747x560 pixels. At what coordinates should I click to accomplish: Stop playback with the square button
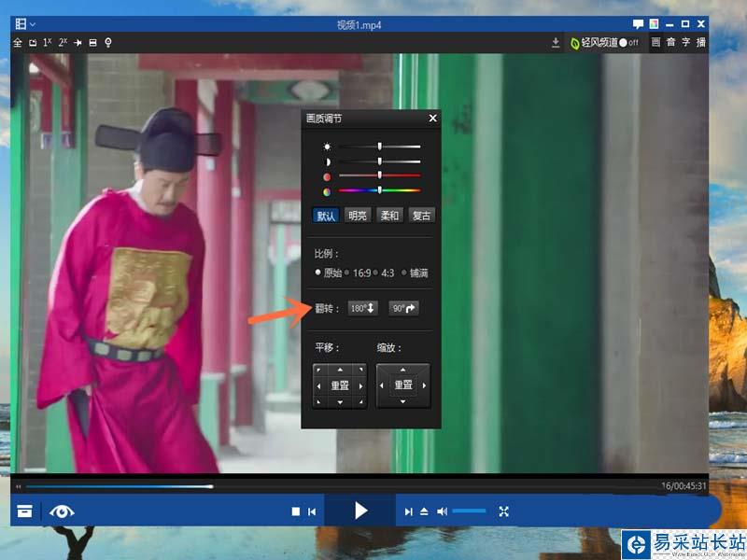point(296,511)
